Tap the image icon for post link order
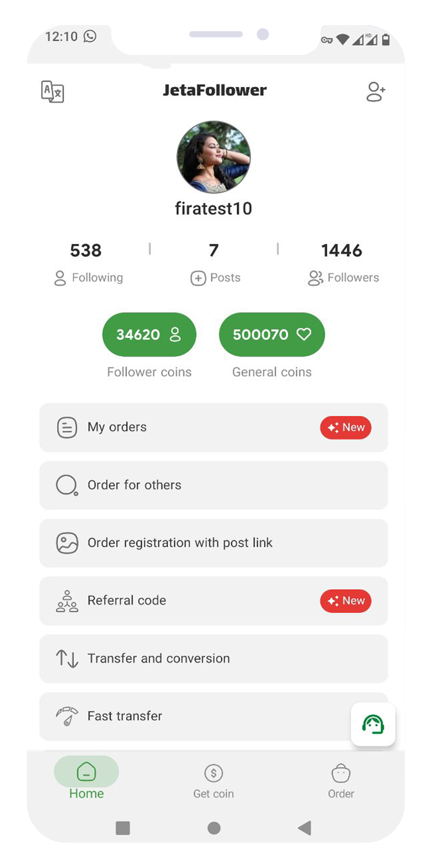 click(x=67, y=543)
